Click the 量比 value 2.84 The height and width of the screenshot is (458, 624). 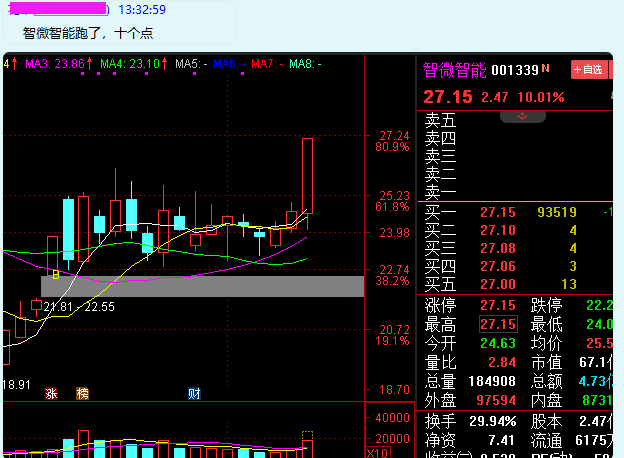tap(502, 362)
